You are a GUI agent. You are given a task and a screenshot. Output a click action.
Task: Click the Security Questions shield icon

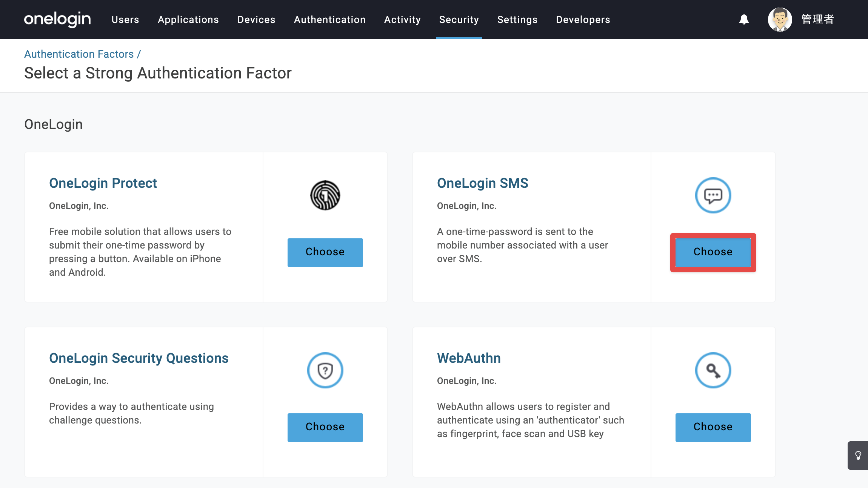[325, 370]
